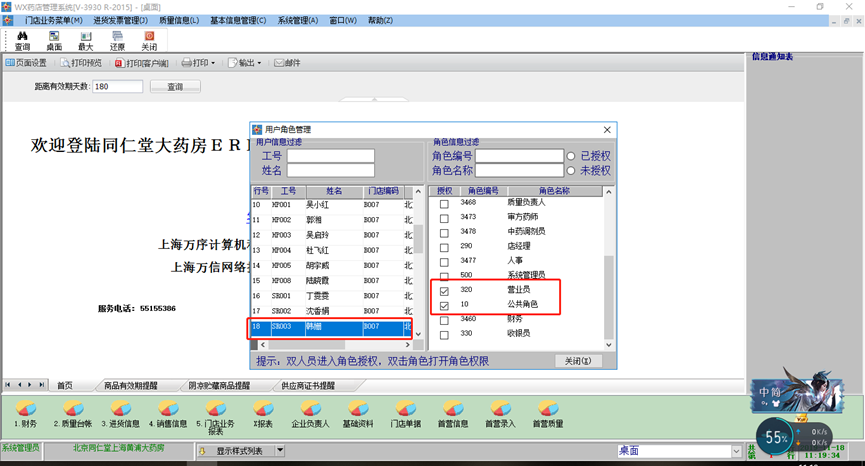Switch to the 供应商证书提醒 tab

coord(308,385)
